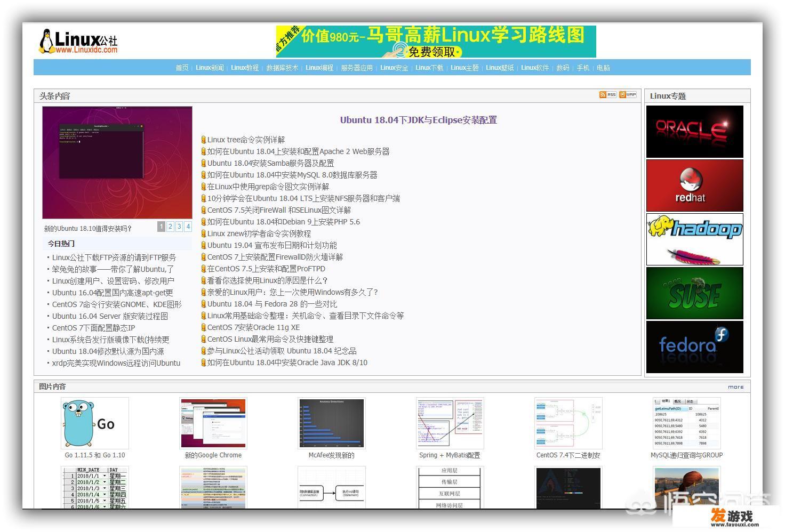
Task: Click the McAfee chart thumbnail
Action: [332, 423]
